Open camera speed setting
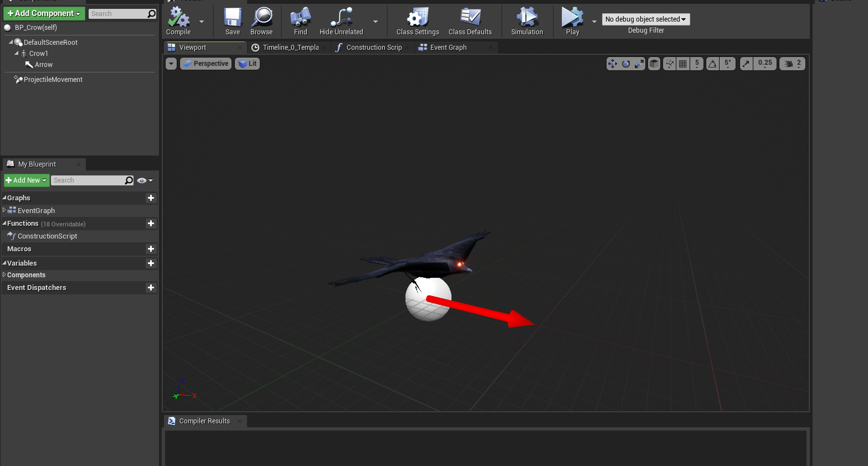This screenshot has height=466, width=868. [x=793, y=64]
